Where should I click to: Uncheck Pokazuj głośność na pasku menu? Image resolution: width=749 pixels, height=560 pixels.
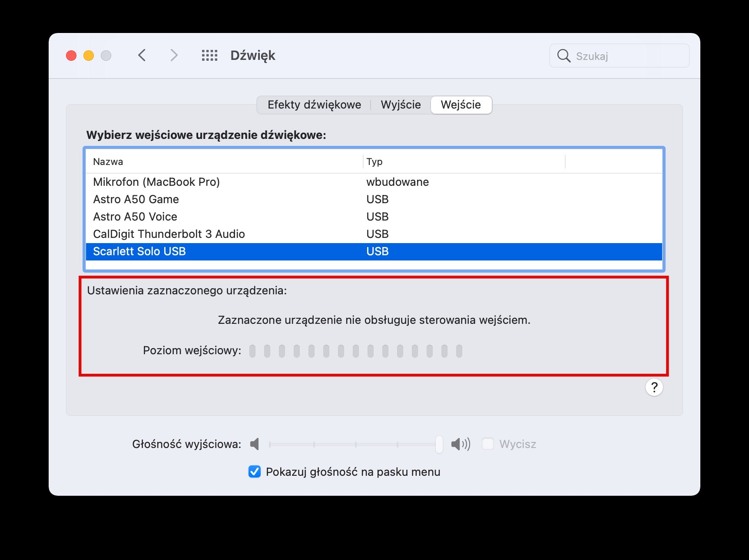coord(255,471)
